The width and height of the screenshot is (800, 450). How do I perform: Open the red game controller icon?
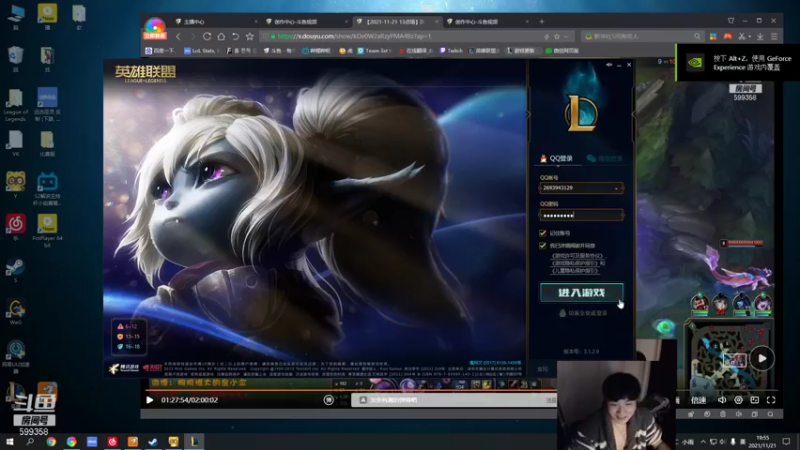tap(728, 36)
